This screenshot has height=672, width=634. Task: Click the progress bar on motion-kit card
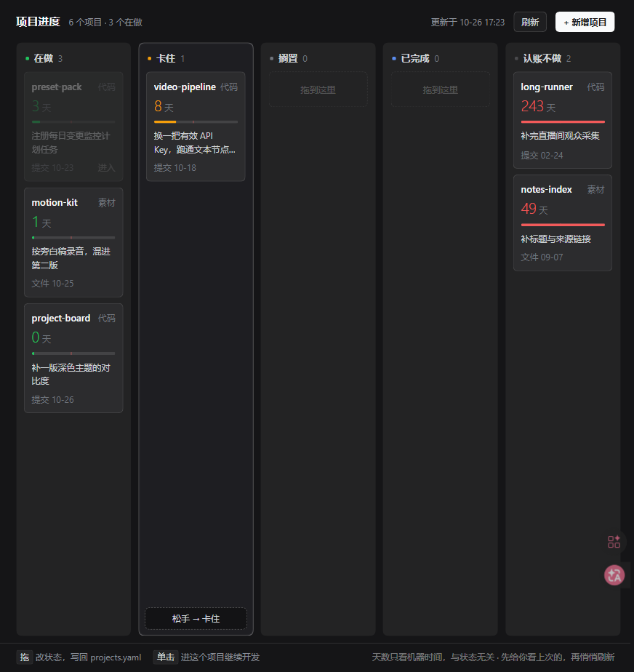[x=73, y=237]
